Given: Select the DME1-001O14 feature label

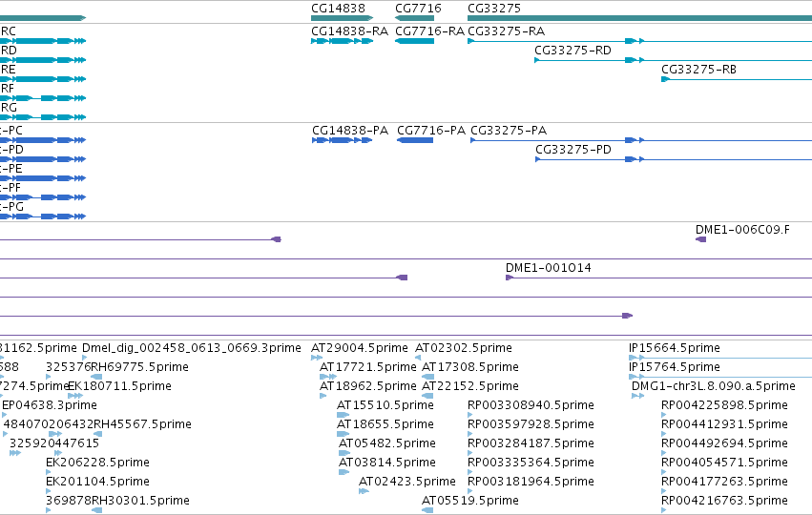Looking at the screenshot, I should 549,268.
